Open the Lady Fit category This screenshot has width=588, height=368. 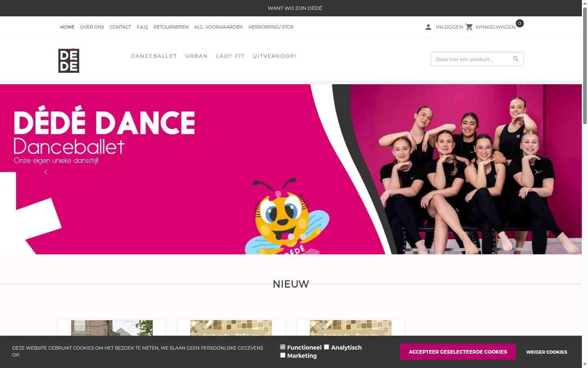230,56
